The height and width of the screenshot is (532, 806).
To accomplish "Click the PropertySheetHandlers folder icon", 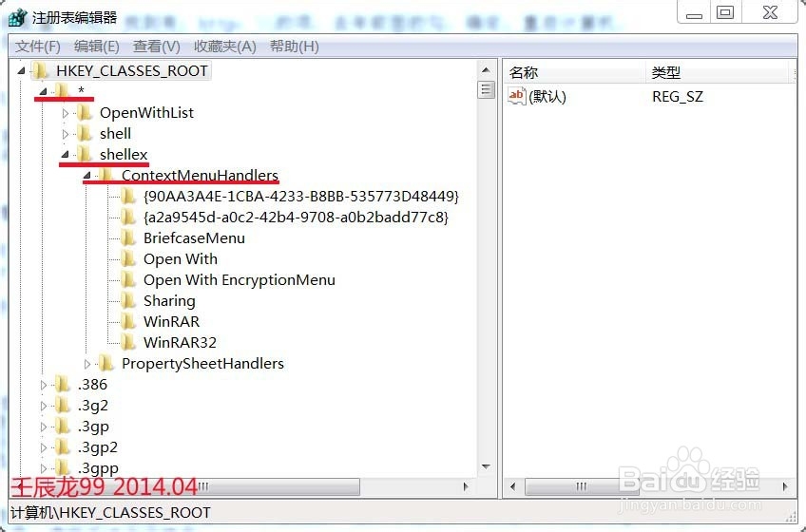I will coord(106,364).
